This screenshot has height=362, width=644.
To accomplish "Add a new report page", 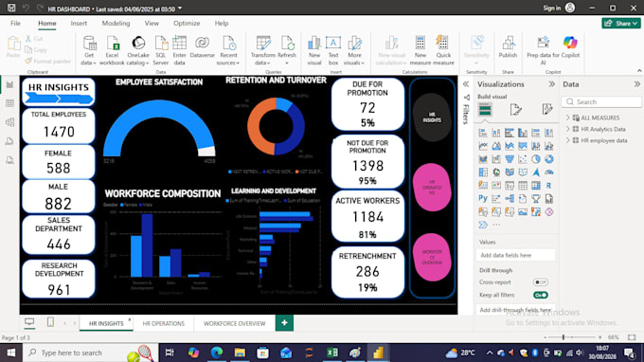I will click(284, 323).
